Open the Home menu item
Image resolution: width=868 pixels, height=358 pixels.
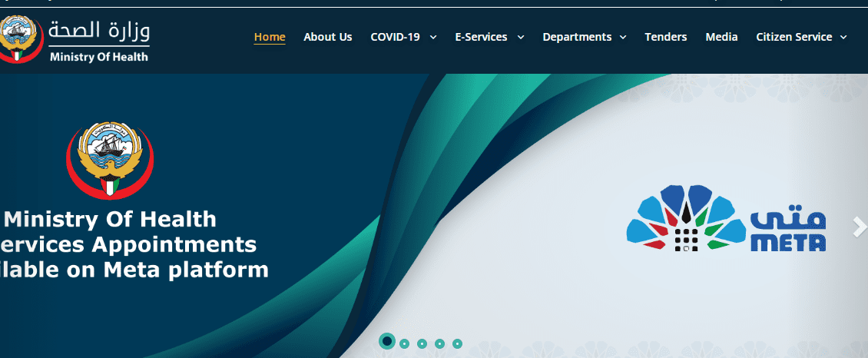tap(270, 37)
